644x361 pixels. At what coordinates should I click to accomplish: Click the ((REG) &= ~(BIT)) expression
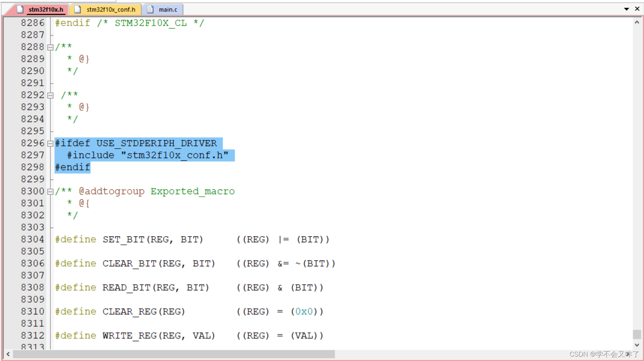[x=286, y=264]
